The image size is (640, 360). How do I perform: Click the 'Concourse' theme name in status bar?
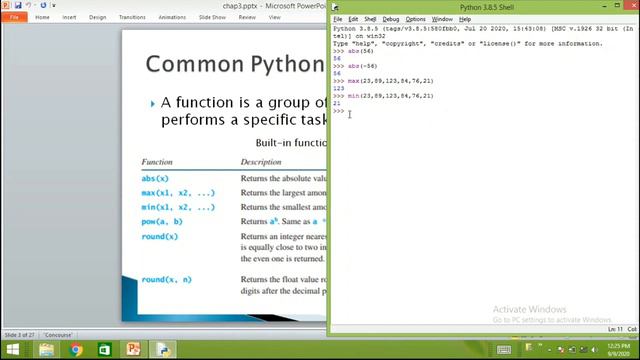pyautogui.click(x=58, y=335)
